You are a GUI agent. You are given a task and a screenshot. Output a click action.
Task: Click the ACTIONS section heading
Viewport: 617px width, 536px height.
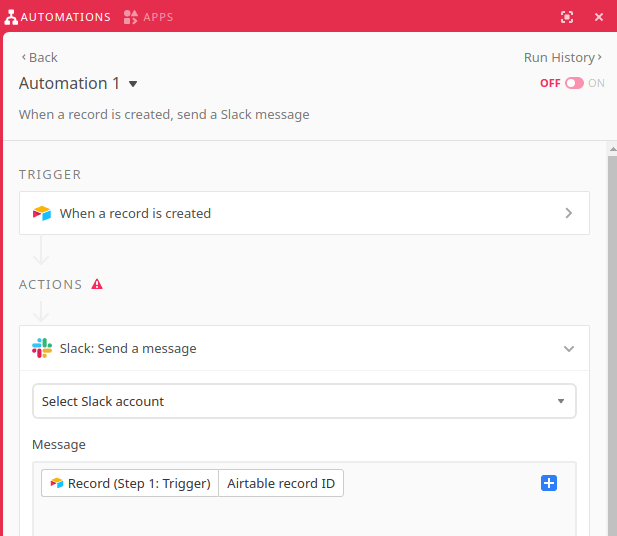(50, 284)
